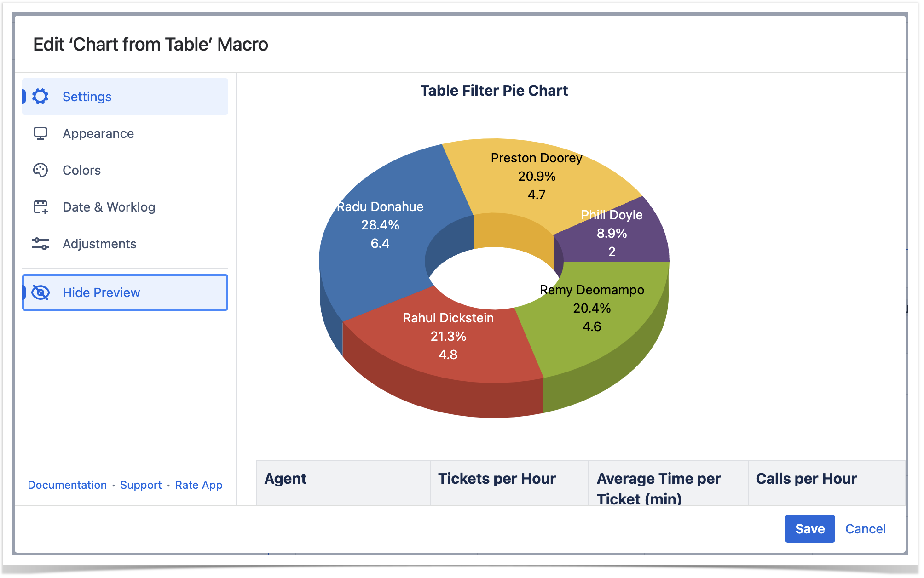924x578 pixels.
Task: Open the Documentation link
Action: coord(67,485)
